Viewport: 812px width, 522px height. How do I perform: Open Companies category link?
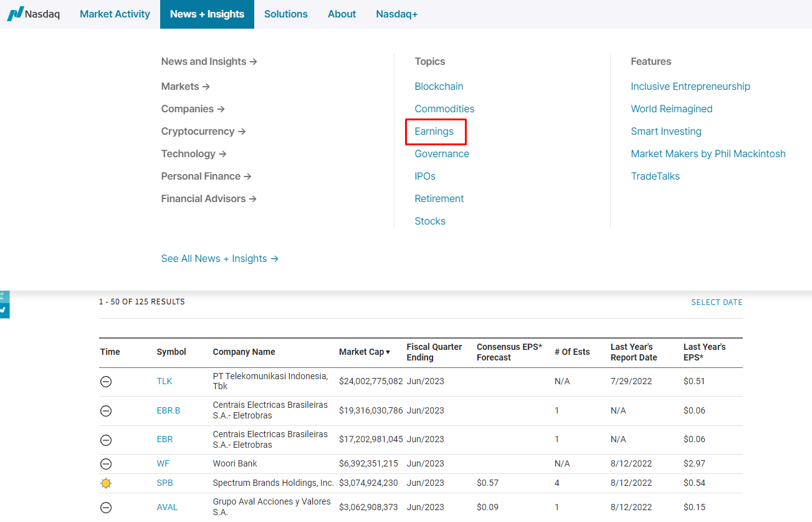point(193,109)
